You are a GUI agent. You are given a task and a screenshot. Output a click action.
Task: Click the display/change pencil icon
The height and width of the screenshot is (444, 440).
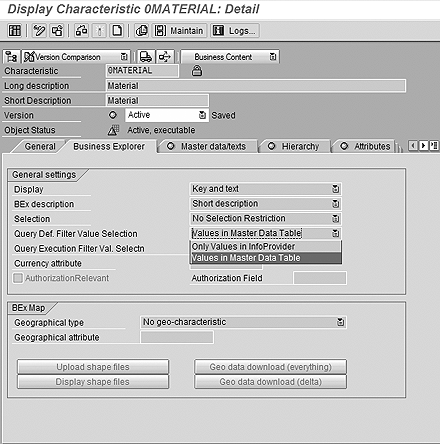click(39, 31)
